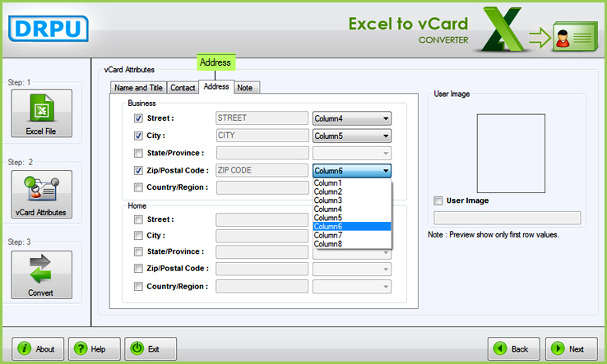Click the user image path field
The width and height of the screenshot is (607, 364).
[x=507, y=218]
